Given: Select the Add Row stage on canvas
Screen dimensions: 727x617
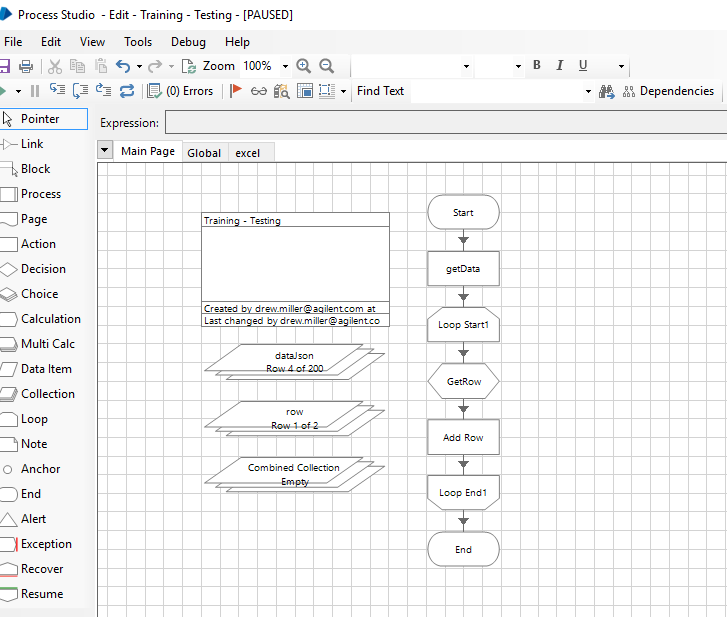Looking at the screenshot, I should [463, 437].
